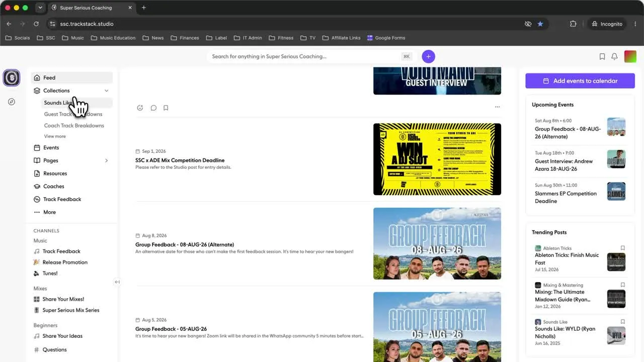
Task: Click the browser address bar URL
Action: pos(87,24)
